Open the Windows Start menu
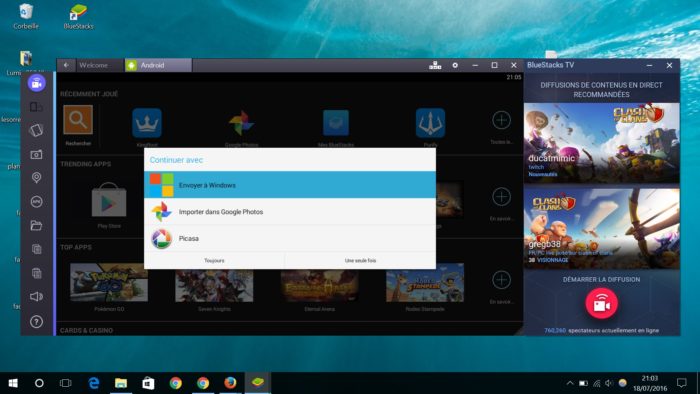 click(x=13, y=383)
